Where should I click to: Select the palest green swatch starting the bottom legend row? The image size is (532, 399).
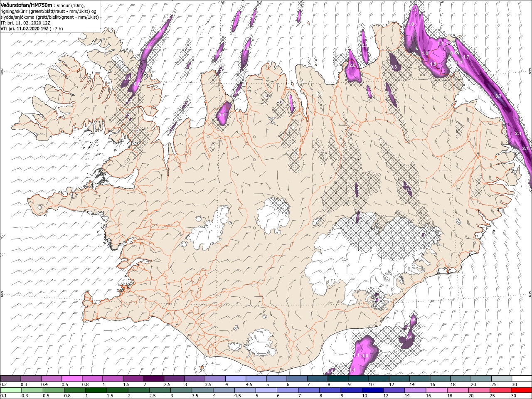11,390
